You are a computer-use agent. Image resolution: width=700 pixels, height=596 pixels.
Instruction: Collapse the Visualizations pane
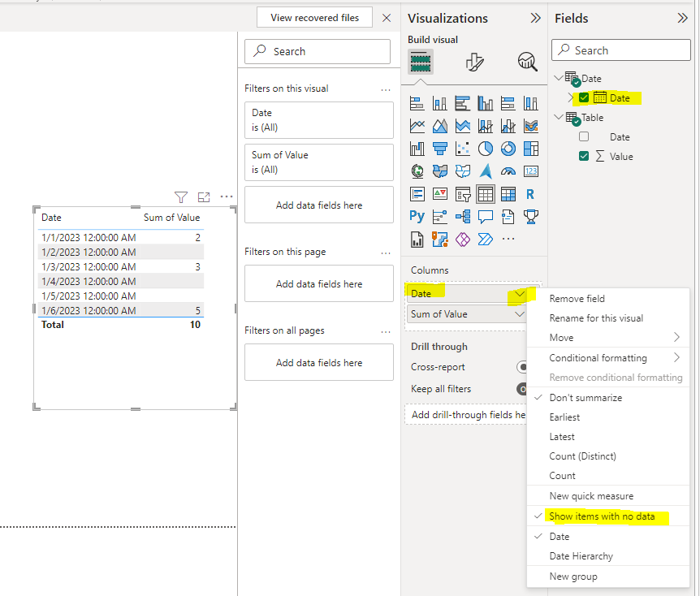point(535,18)
